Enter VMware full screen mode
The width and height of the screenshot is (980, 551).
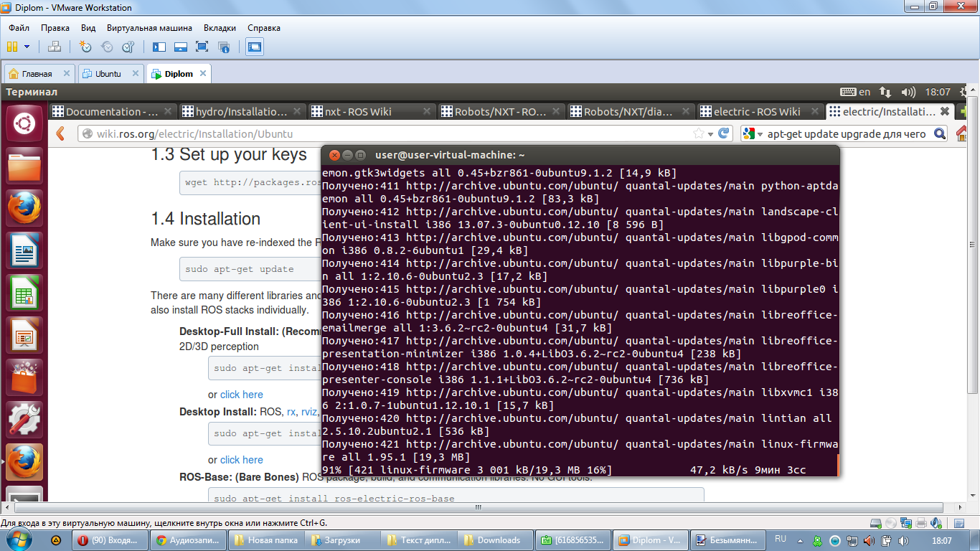point(202,47)
